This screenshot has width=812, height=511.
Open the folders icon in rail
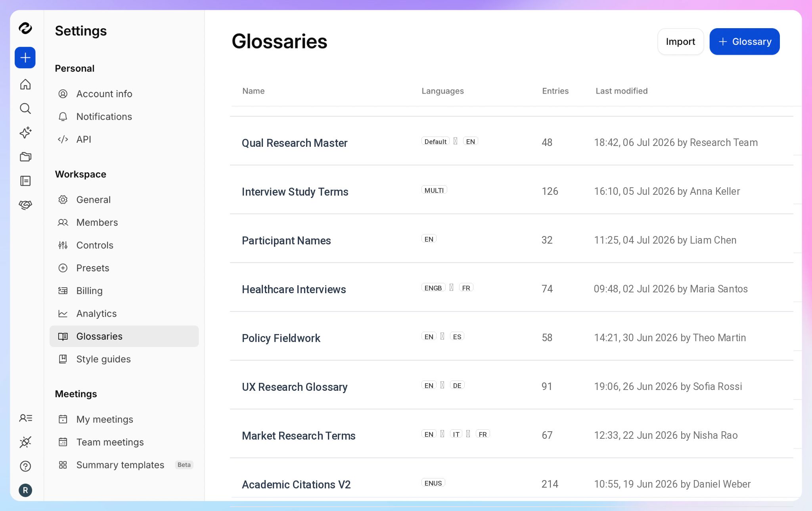click(25, 157)
